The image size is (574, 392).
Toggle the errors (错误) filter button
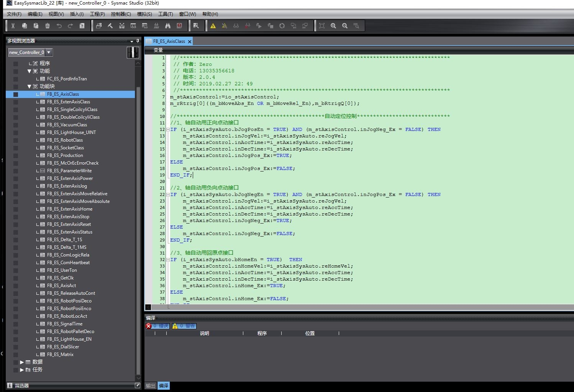[x=158, y=326]
